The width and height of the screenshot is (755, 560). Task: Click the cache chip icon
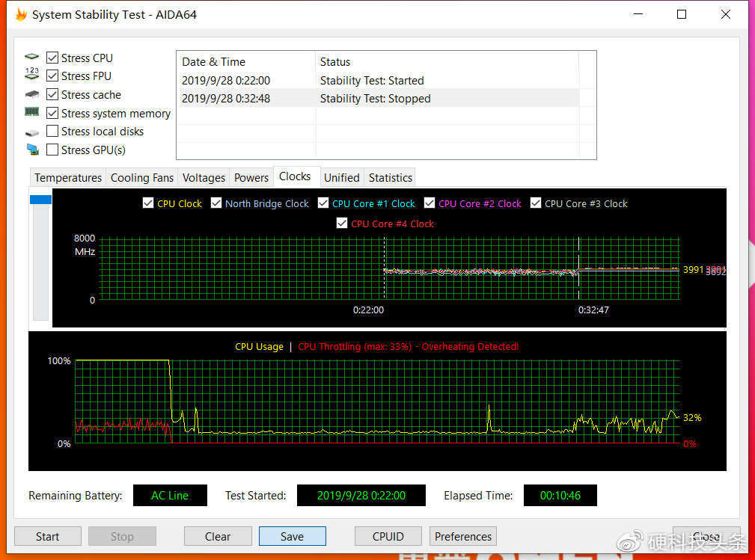[x=31, y=94]
